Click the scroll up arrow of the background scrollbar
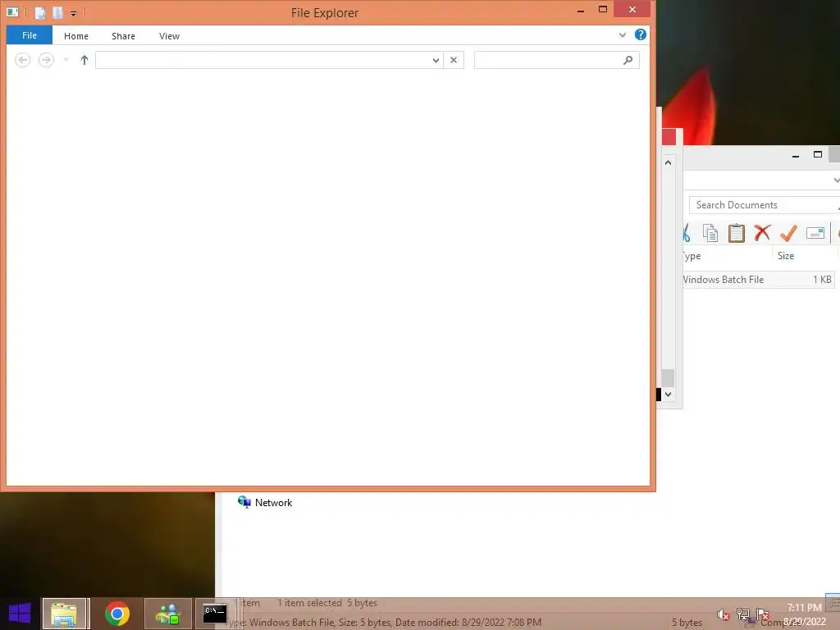 668,162
